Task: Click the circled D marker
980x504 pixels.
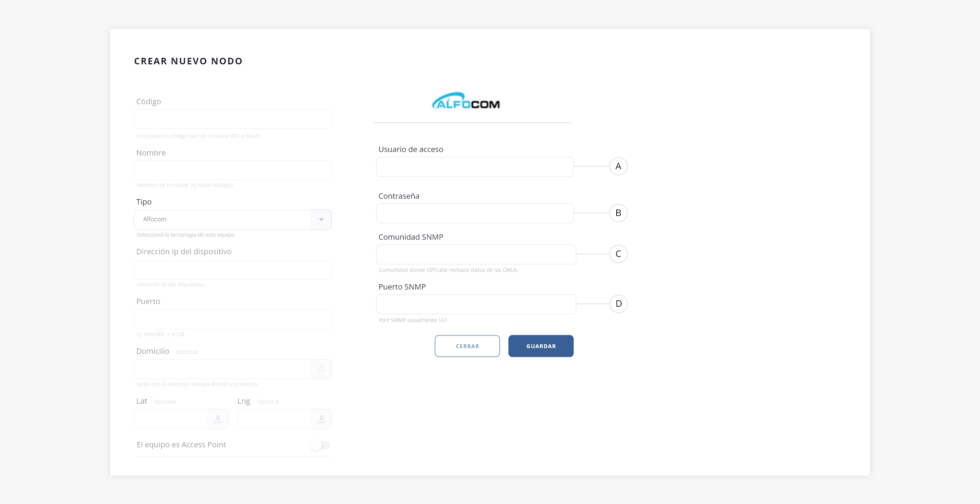Action: coord(618,304)
